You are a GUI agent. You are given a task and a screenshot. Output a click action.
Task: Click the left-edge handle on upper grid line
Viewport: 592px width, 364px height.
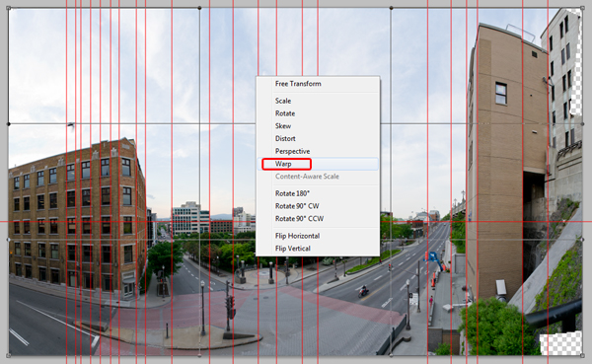coord(9,124)
